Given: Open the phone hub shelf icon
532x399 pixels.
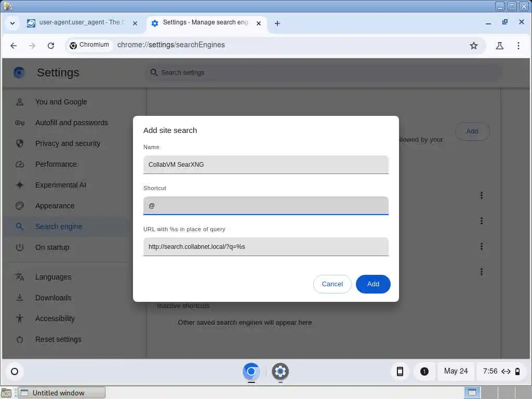Looking at the screenshot, I should [x=400, y=371].
